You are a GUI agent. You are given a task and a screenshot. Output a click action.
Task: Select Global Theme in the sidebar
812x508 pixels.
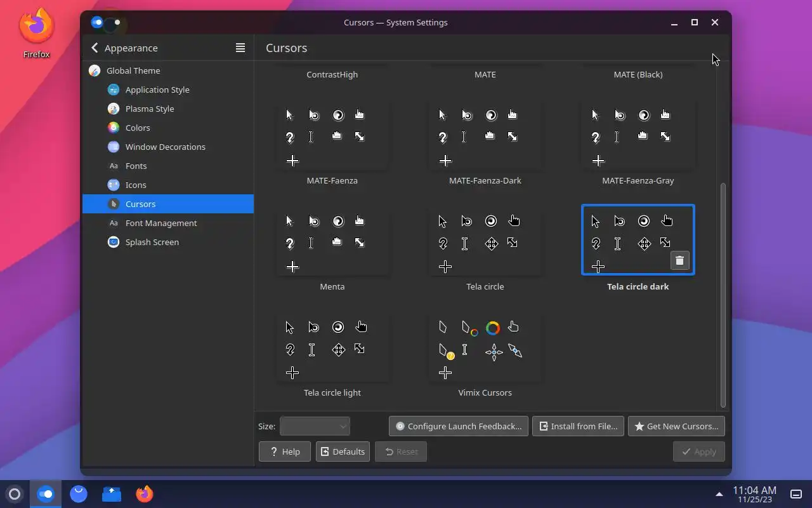(168, 70)
